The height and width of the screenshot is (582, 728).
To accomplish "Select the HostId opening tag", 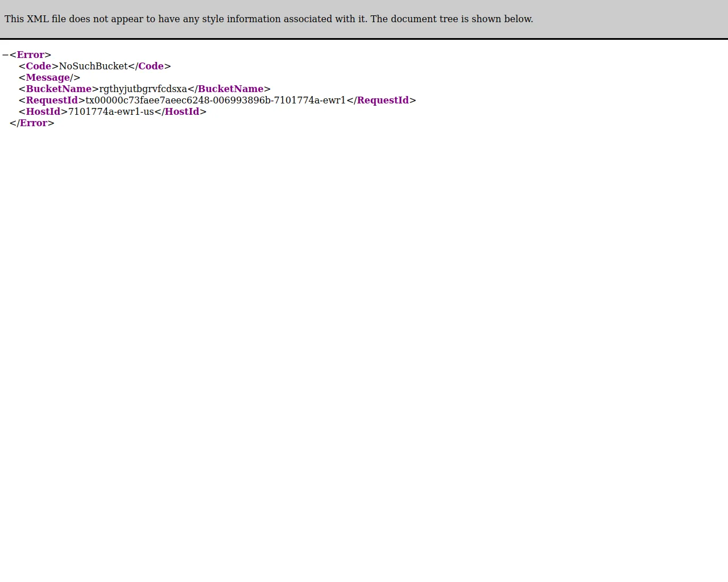I will tap(43, 111).
